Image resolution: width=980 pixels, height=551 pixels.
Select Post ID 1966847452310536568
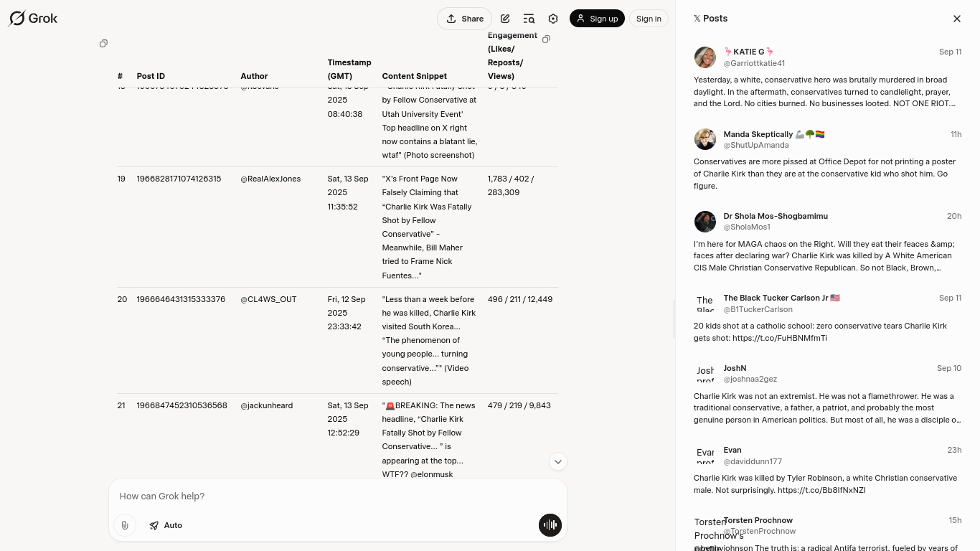pos(182,405)
